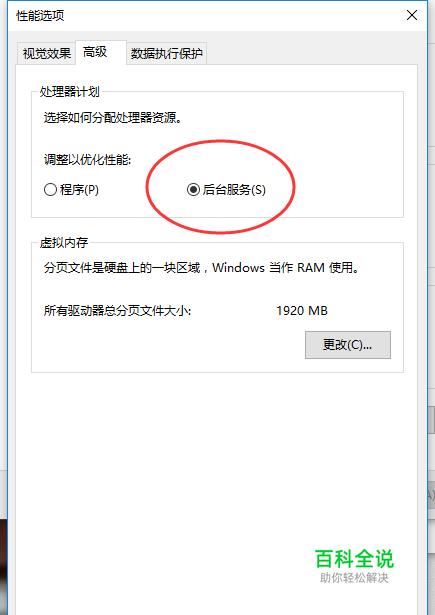435x615 pixels.
Task: Click the 性能选项 title bar text
Action: click(x=40, y=16)
